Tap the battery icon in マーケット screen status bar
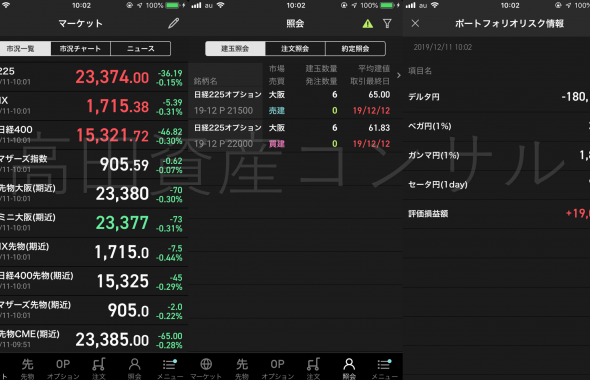This screenshot has height=380, width=590. 173,5
